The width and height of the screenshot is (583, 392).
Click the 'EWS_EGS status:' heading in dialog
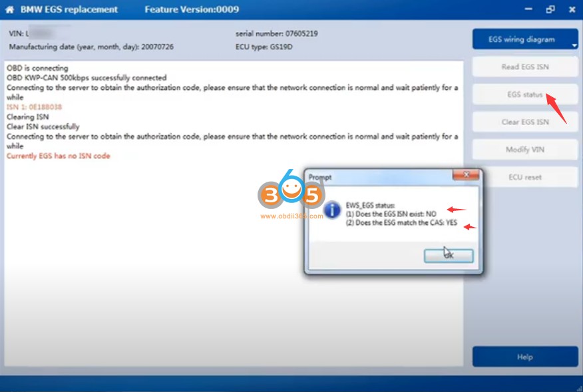370,205
